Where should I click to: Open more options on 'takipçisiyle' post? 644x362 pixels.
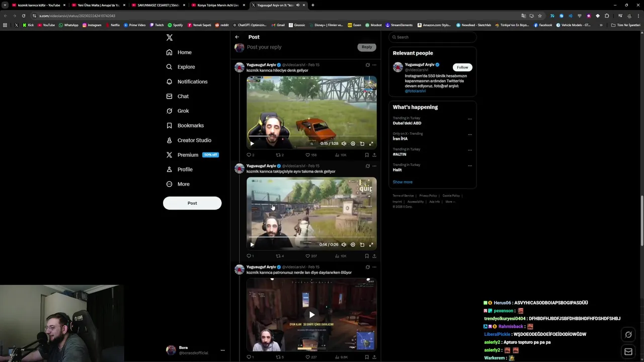pos(374,166)
